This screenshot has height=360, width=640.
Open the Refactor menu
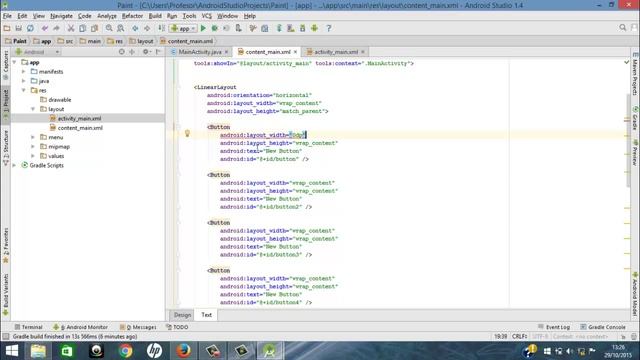click(x=132, y=16)
